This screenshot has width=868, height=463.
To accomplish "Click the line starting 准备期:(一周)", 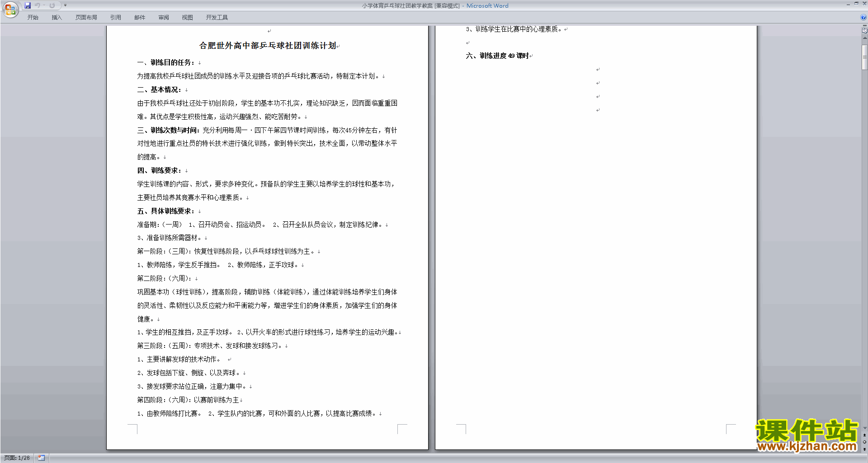I will [x=261, y=224].
